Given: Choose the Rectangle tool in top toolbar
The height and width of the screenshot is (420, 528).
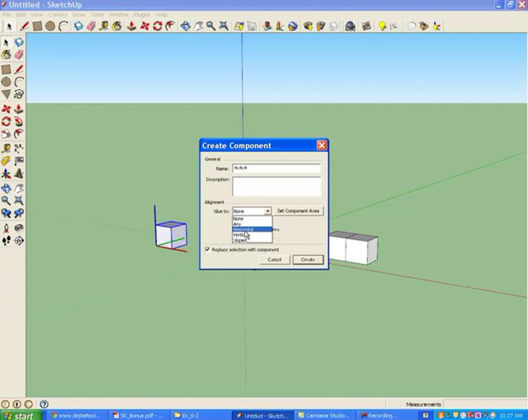Looking at the screenshot, I should click(37, 26).
